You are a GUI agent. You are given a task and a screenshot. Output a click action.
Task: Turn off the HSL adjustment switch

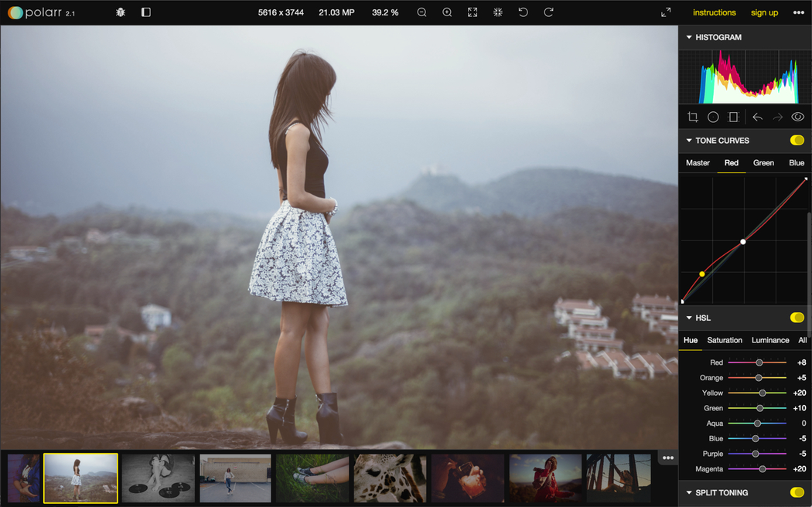(797, 318)
